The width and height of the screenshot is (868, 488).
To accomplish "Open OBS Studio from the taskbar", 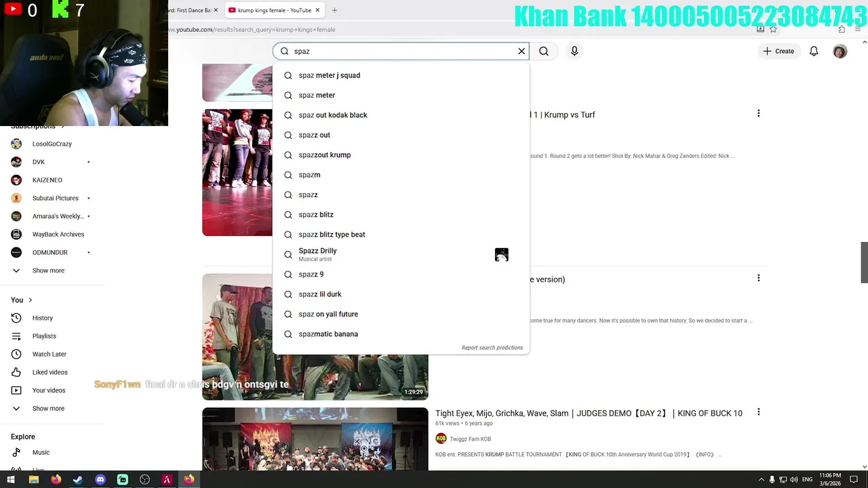I will tap(144, 479).
